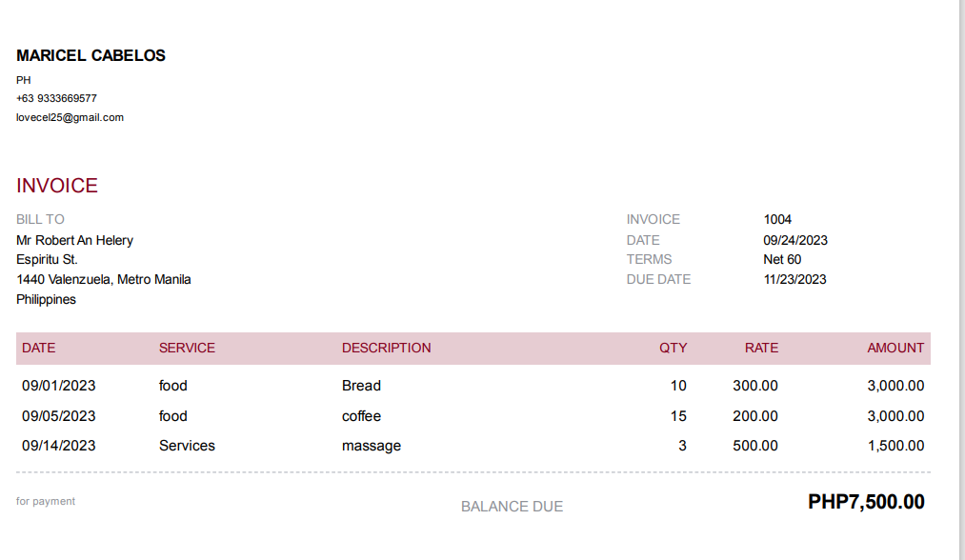This screenshot has height=560, width=965.
Task: Click the Net 60 terms value
Action: pyautogui.click(x=782, y=259)
